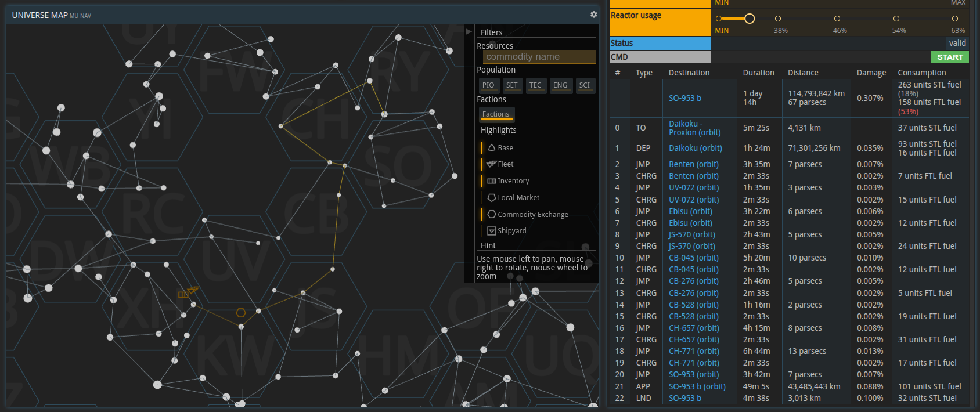980x412 pixels.
Task: Toggle PIO population filter
Action: [x=488, y=85]
